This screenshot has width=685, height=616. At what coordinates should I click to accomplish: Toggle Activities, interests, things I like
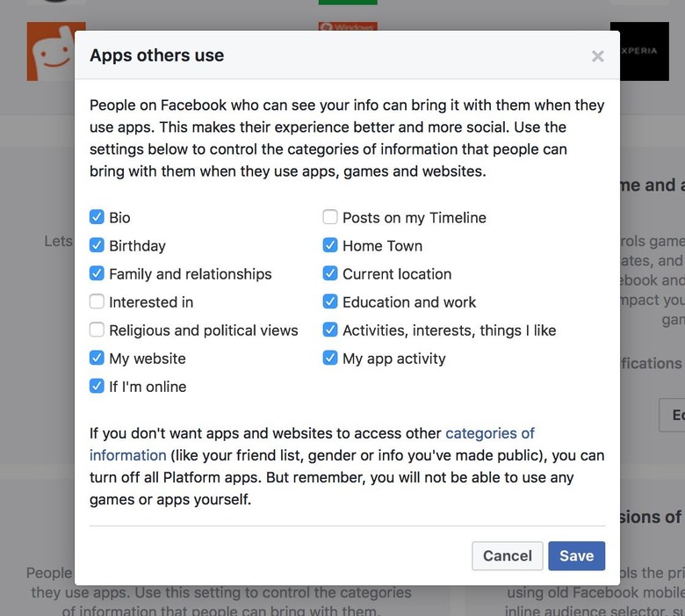click(x=330, y=330)
